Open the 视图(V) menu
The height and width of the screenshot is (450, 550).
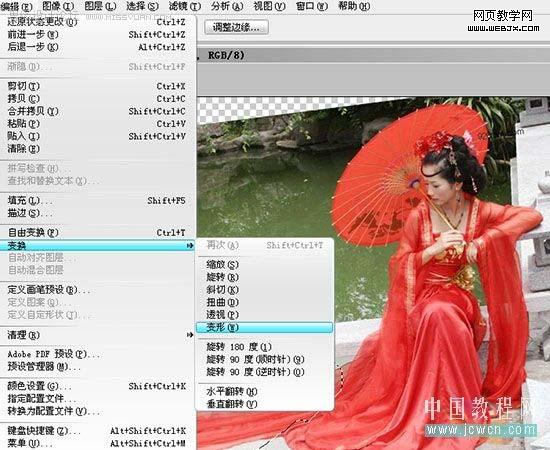click(x=269, y=6)
